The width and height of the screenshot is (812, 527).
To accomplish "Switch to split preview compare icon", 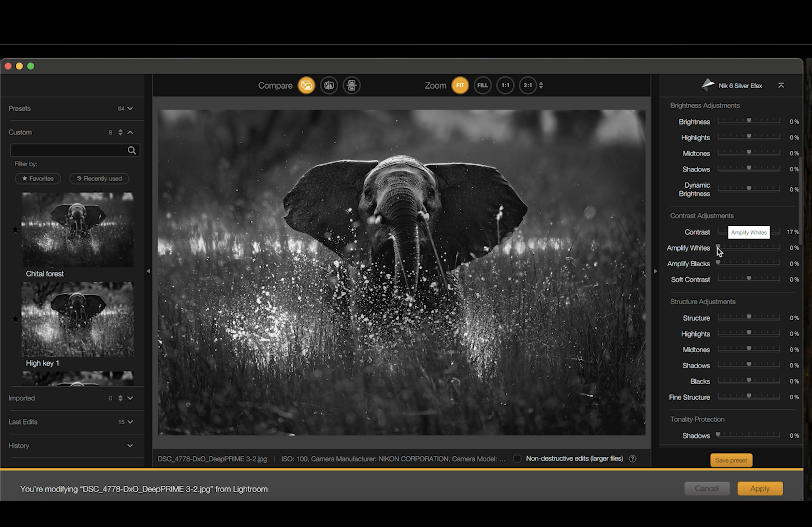I will (329, 86).
